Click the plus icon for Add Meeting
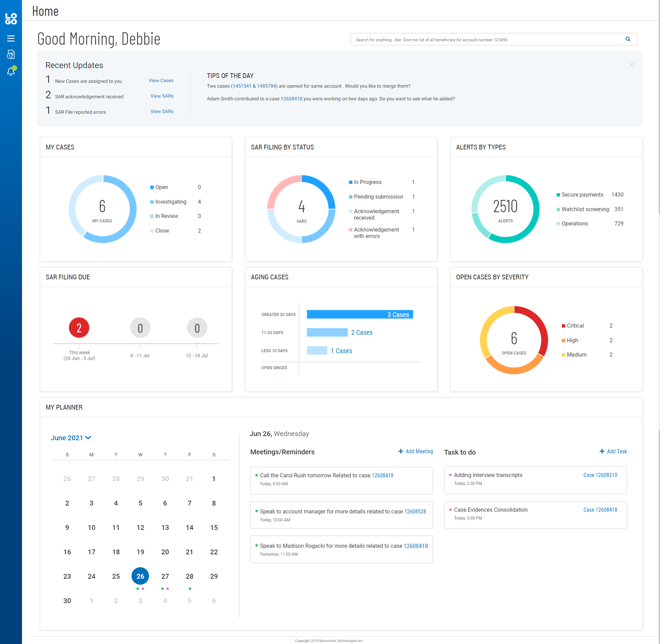The height and width of the screenshot is (644, 660). click(400, 451)
